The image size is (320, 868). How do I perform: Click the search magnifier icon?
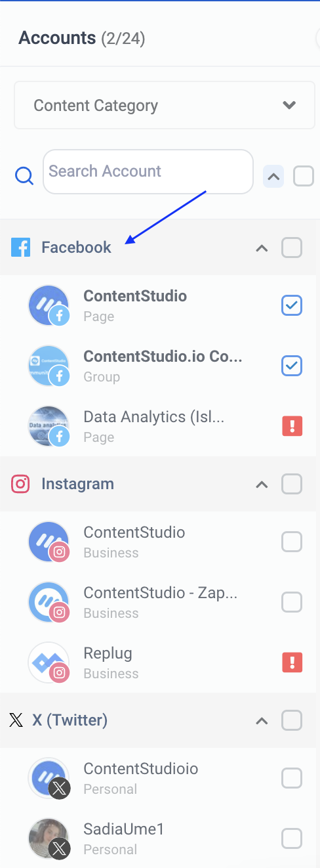[24, 176]
